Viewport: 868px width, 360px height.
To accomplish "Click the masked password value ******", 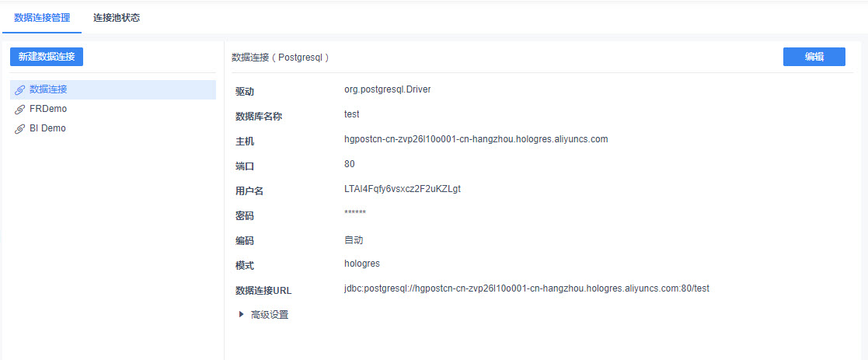I will 355,214.
